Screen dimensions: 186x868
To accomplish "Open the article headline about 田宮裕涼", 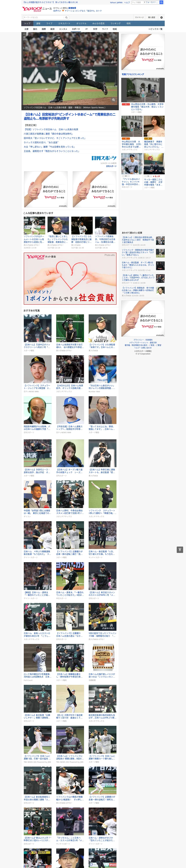I will click(x=70, y=116).
